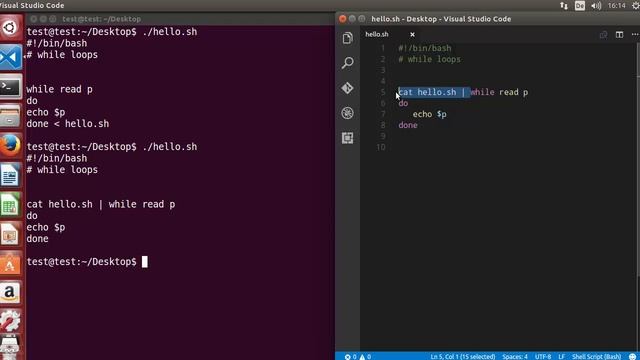Launch Firefox from the launcher
Image resolution: width=640 pixels, height=360 pixels.
(11, 145)
